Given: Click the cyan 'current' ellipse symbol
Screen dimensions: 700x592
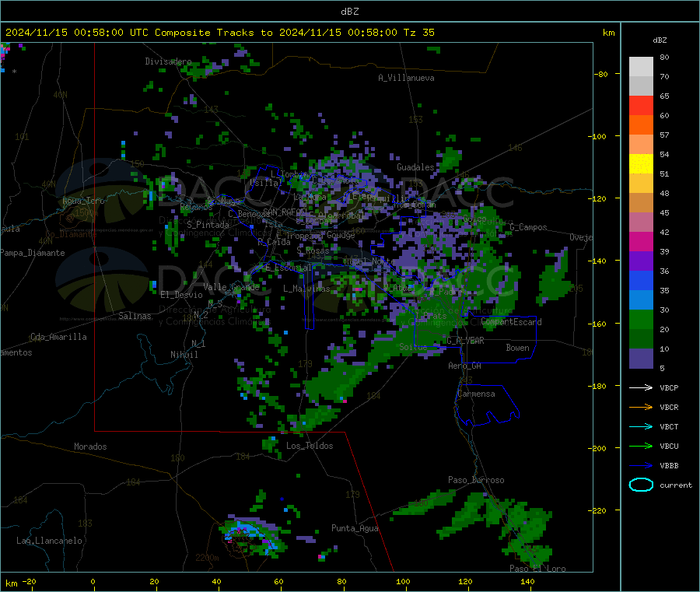Looking at the screenshot, I should (641, 485).
